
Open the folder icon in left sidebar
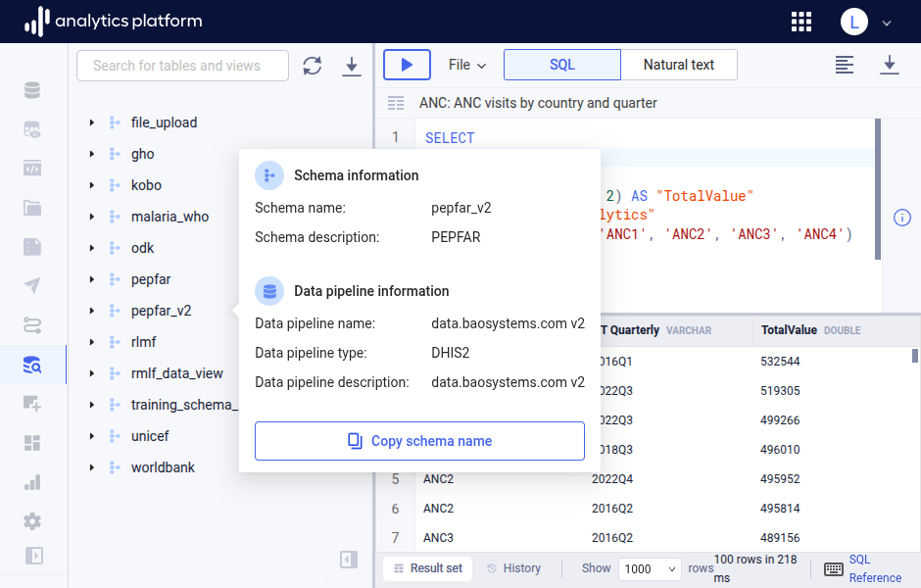pos(32,208)
